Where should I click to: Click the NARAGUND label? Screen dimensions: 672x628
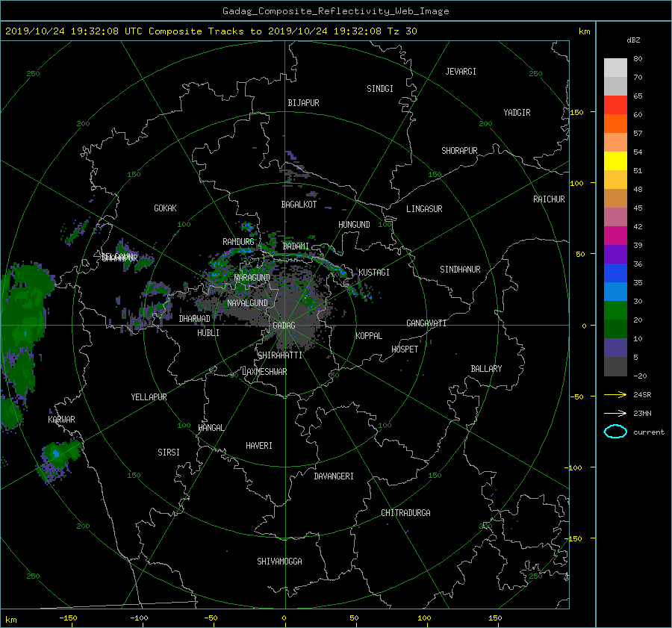[x=252, y=278]
